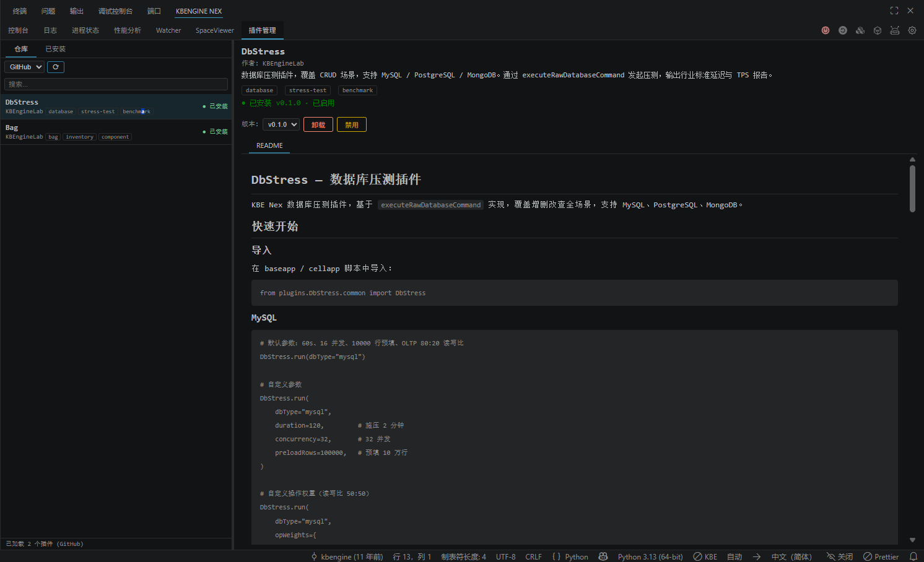This screenshot has height=562, width=924.
Task: Switch to the 输出 tab
Action: 77,11
